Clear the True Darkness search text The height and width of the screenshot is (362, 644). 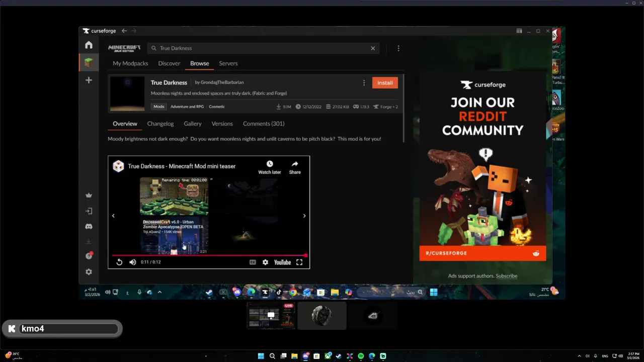[373, 48]
